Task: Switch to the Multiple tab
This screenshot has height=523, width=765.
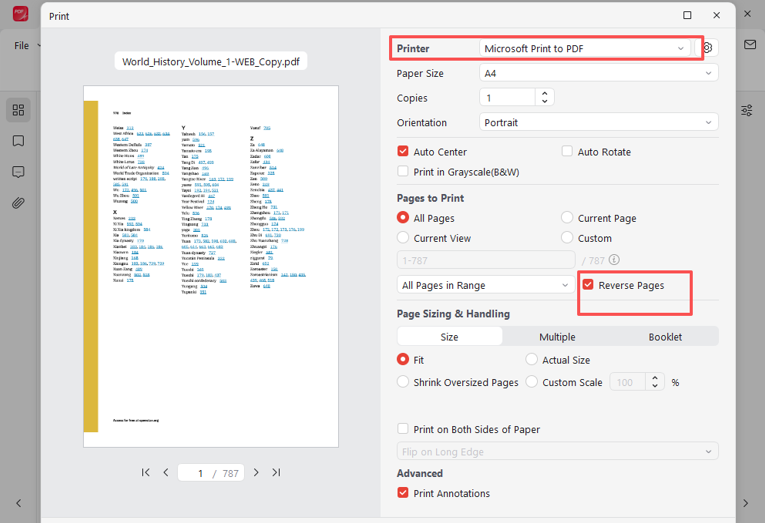Action: coord(557,337)
